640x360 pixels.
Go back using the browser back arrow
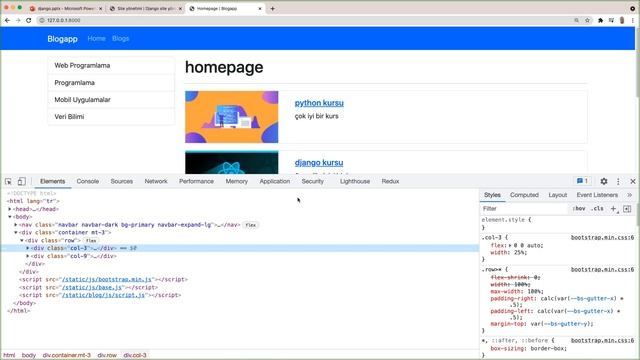[x=7, y=20]
